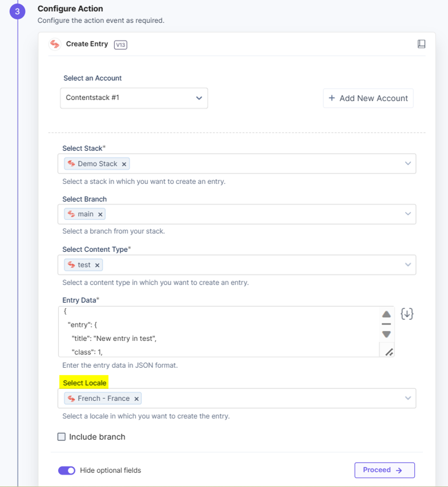The image size is (448, 487).
Task: Click the plus icon in Add New Account
Action: point(332,98)
